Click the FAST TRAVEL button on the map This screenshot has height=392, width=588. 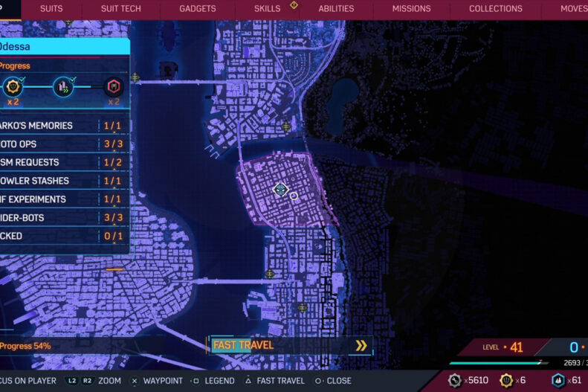(x=290, y=345)
